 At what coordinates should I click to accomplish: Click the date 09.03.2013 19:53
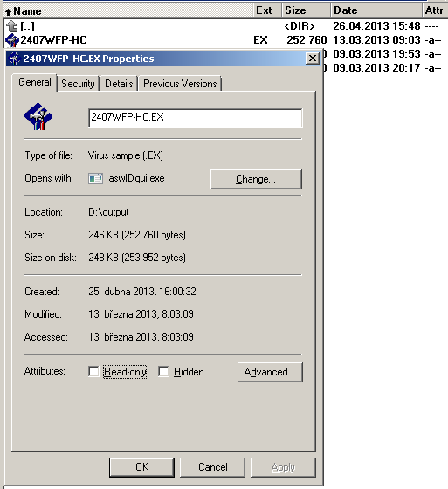(x=376, y=54)
